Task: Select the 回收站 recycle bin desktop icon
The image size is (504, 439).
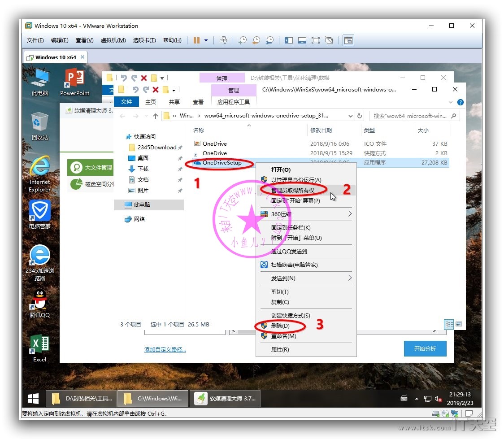Action: [x=40, y=126]
